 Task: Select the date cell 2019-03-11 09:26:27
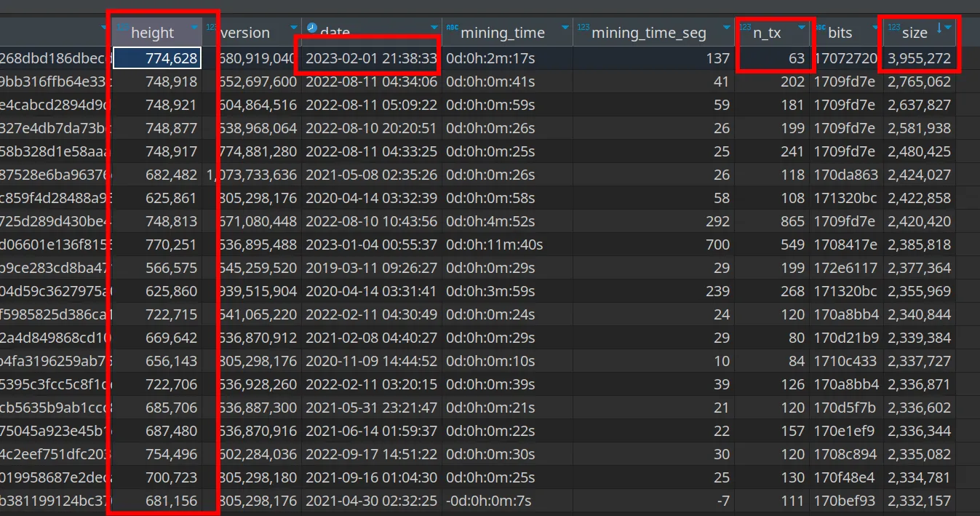click(371, 268)
